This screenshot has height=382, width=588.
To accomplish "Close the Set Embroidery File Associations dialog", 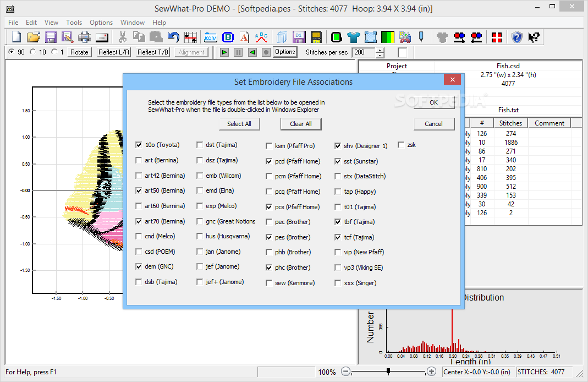I will click(453, 80).
